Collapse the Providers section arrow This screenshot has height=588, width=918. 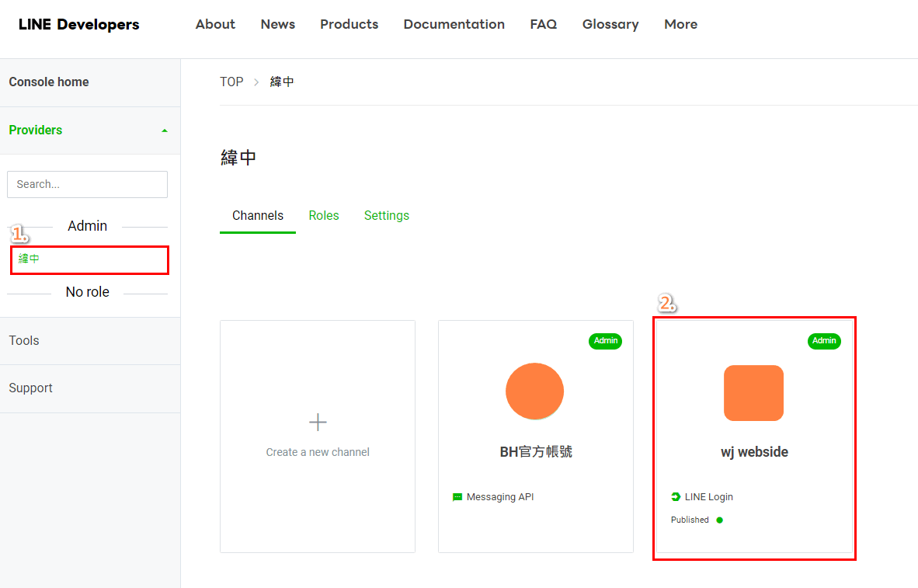[x=164, y=130]
